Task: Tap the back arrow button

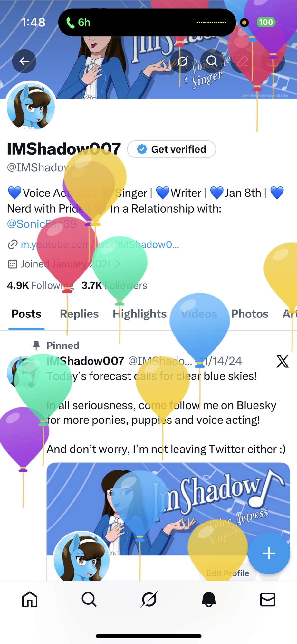Action: 24,61
